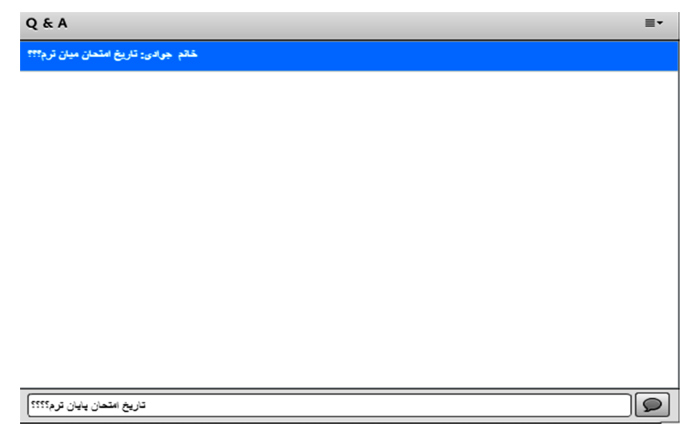Click the gray Q & A header bar

(349, 25)
